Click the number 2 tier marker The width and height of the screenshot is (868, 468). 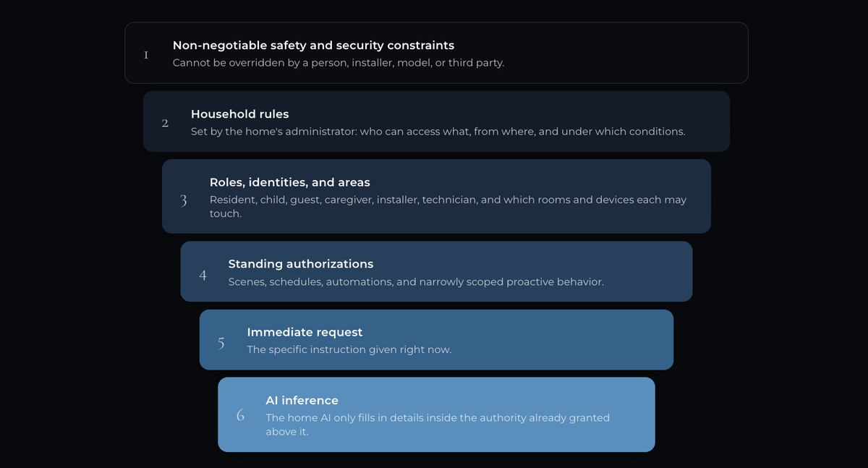pyautogui.click(x=165, y=123)
